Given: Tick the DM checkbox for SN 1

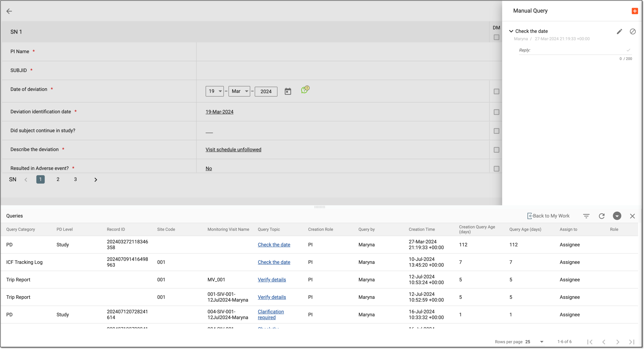Looking at the screenshot, I should 496,37.
